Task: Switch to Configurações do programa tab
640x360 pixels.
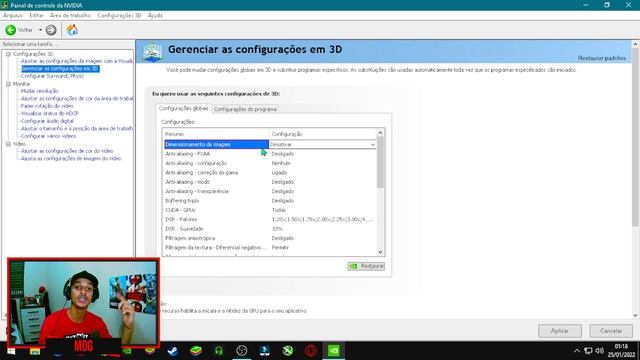Action: coord(245,109)
